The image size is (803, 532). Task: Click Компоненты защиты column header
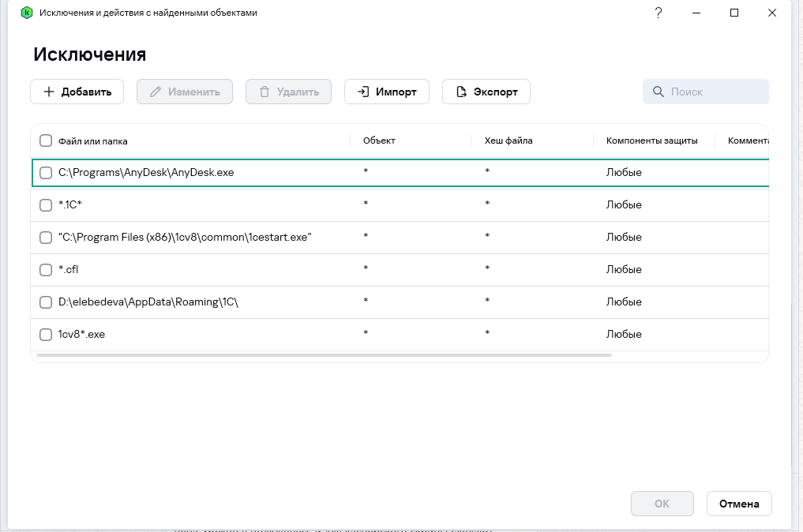click(x=651, y=140)
